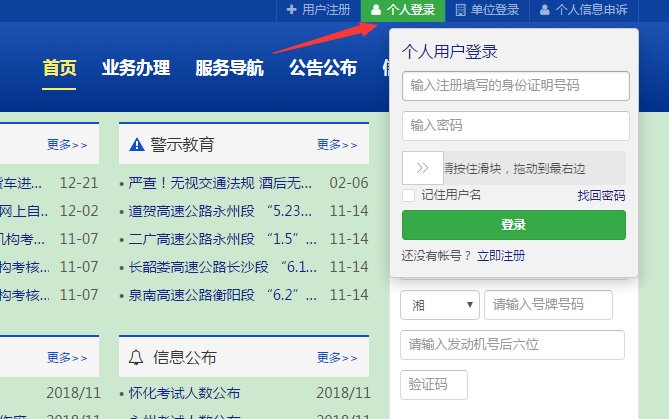This screenshot has width=669, height=419.
Task: Open the left list item dated 12-02
Action: click(x=24, y=211)
